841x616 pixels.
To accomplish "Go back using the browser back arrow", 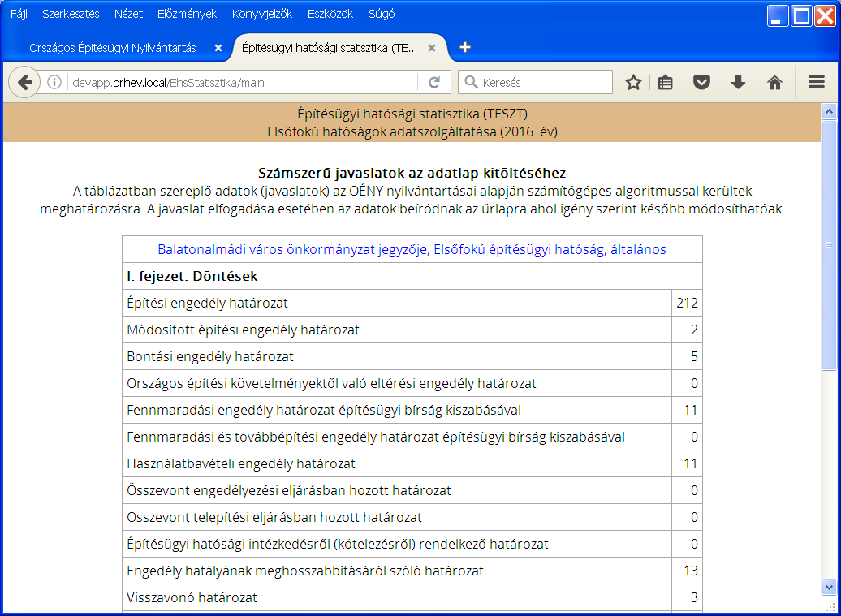I will (24, 83).
